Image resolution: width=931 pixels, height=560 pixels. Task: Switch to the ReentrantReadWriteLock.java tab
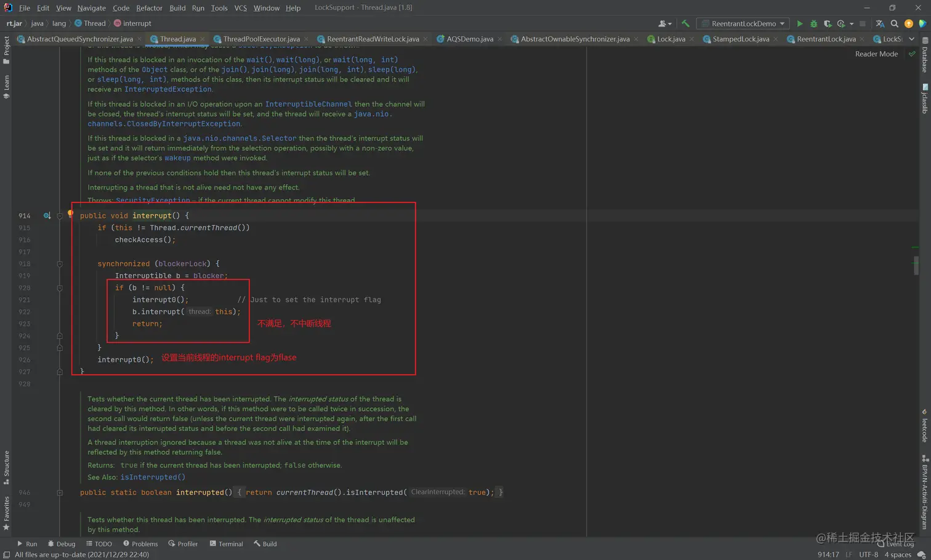[373, 39]
